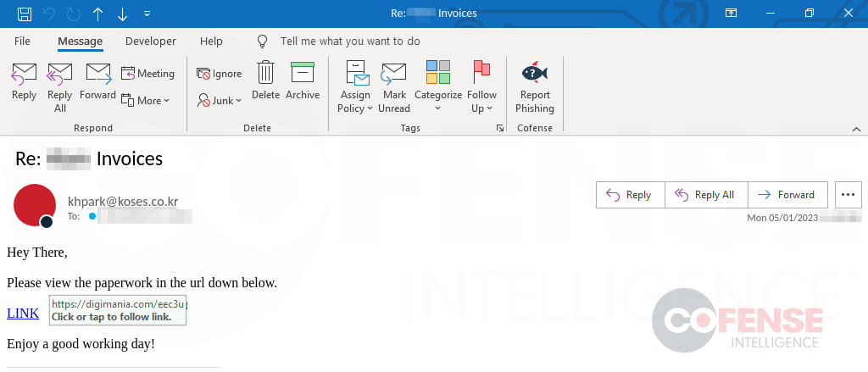Screen dimensions: 868x372
Task: Archive the message
Action: (x=303, y=81)
